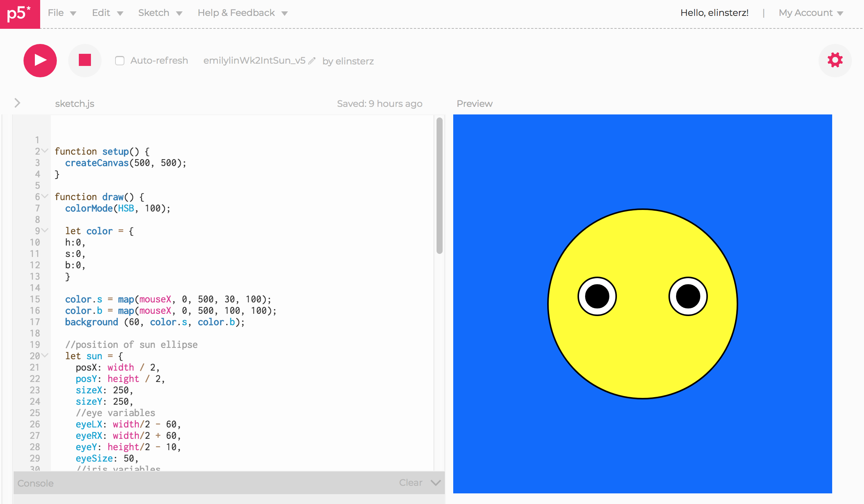Fold the setup function at line 2
The width and height of the screenshot is (864, 504).
click(45, 151)
